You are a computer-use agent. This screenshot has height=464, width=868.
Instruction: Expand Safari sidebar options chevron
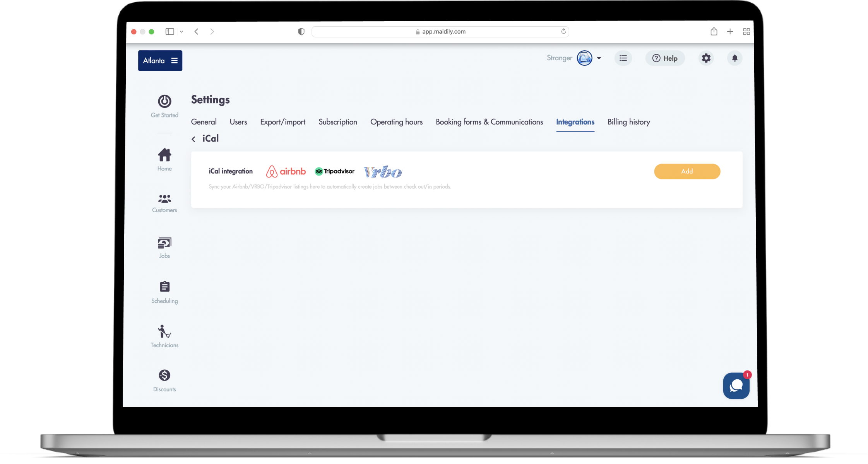point(181,32)
